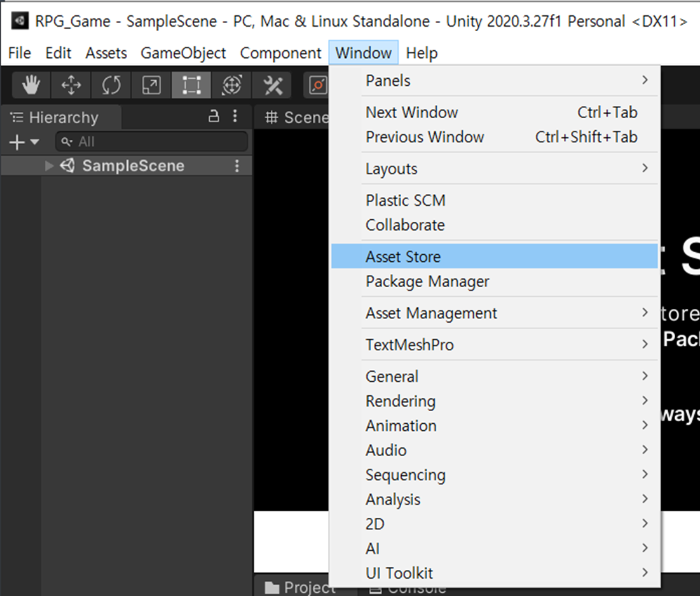Open the Help menu
700x596 pixels.
tap(422, 53)
